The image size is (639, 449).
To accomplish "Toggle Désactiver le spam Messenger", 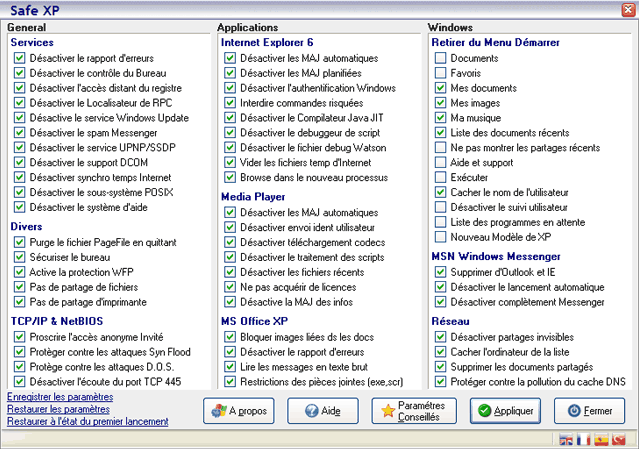I will pos(19,132).
